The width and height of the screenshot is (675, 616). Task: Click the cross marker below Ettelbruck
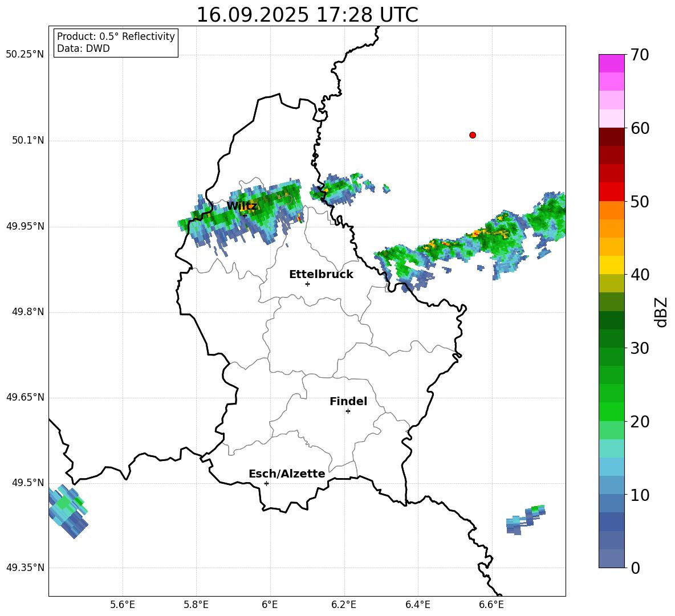pyautogui.click(x=307, y=284)
